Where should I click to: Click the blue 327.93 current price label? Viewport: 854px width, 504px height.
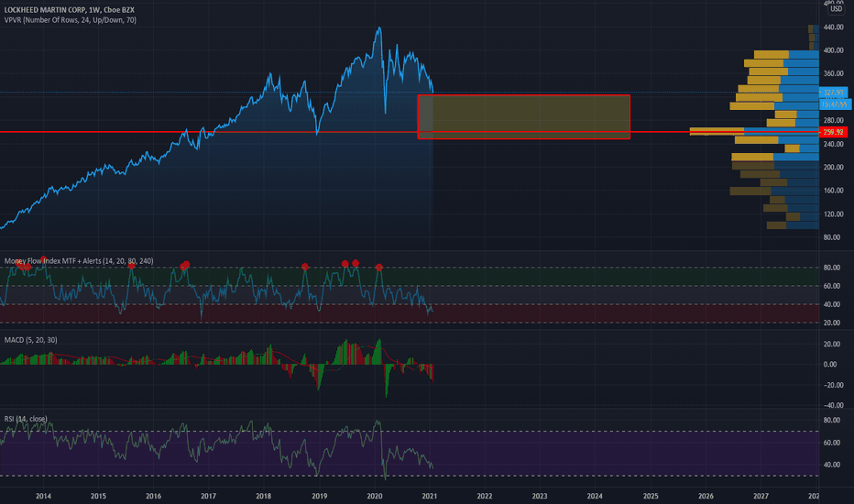tap(833, 93)
